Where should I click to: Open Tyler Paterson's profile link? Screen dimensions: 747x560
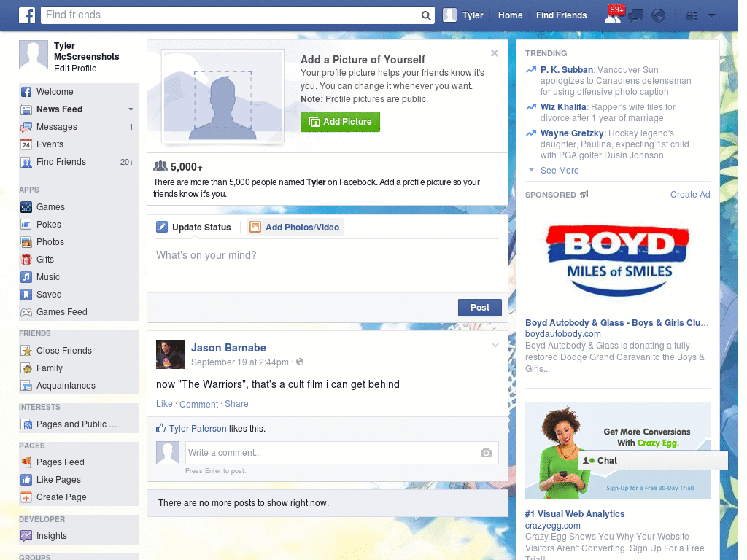coord(198,429)
